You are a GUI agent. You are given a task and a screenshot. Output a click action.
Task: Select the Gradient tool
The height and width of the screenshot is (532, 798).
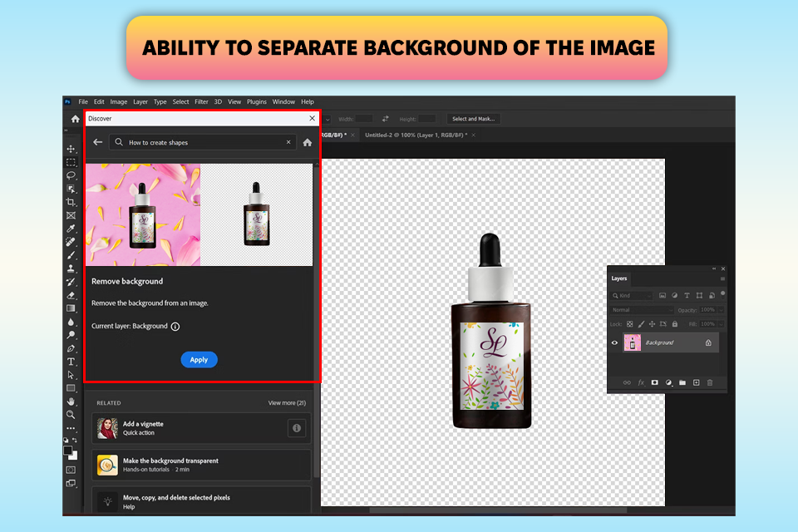(x=71, y=308)
